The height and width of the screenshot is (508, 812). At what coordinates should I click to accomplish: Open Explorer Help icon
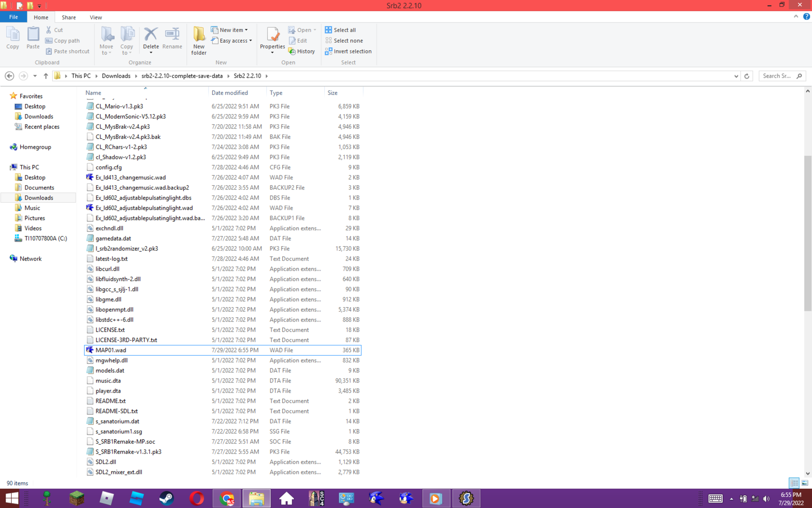[x=806, y=17]
